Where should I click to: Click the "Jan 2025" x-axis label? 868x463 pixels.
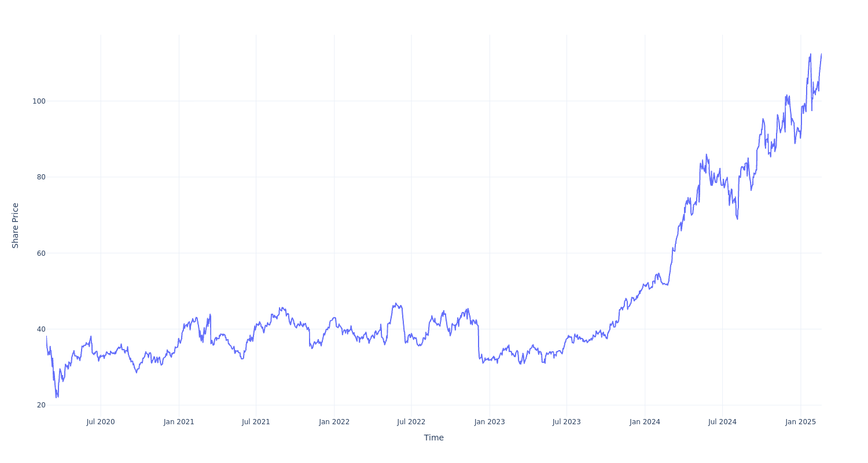800,422
